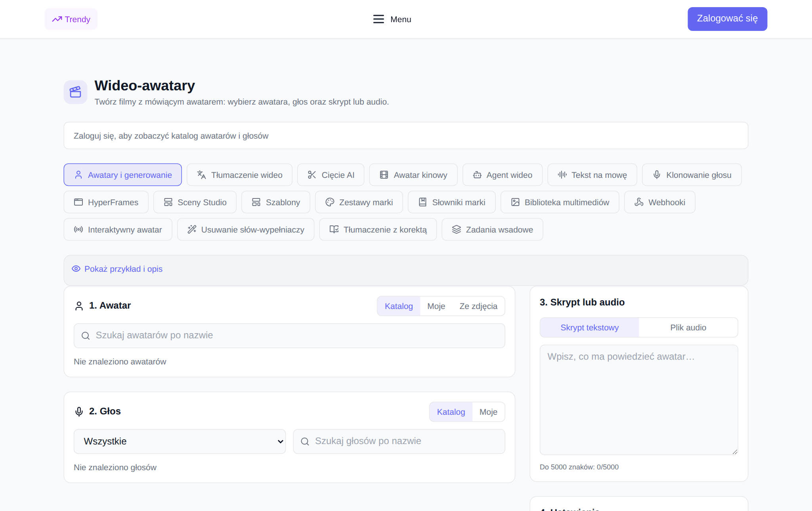Click the login notice about katalog awatarów

click(406, 135)
